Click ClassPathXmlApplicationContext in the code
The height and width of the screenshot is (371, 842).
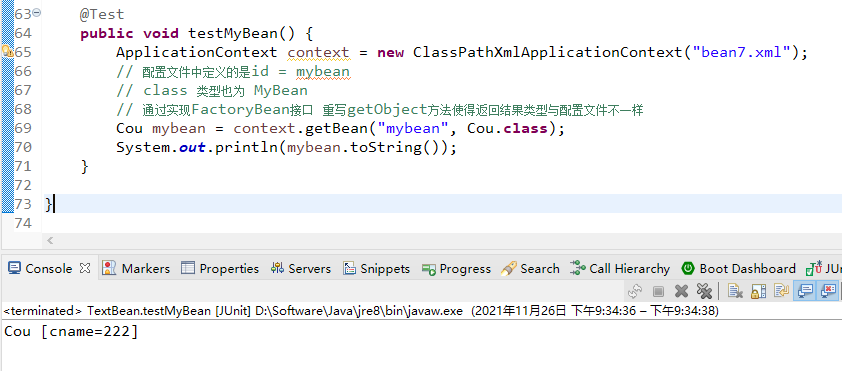point(548,53)
